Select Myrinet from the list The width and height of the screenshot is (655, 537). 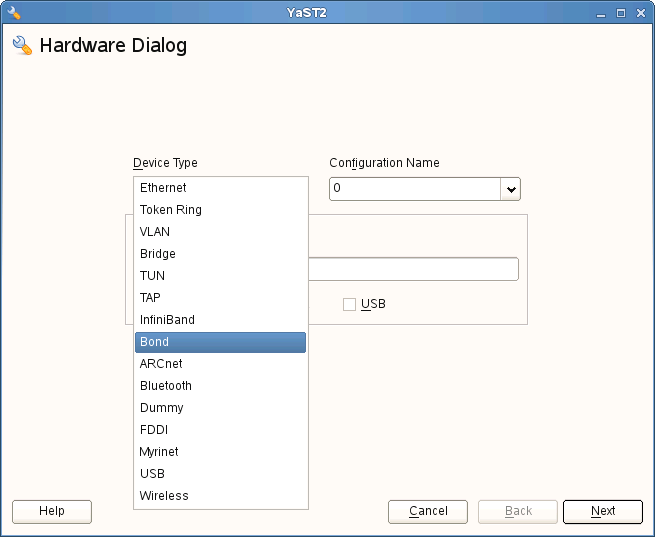pyautogui.click(x=221, y=452)
